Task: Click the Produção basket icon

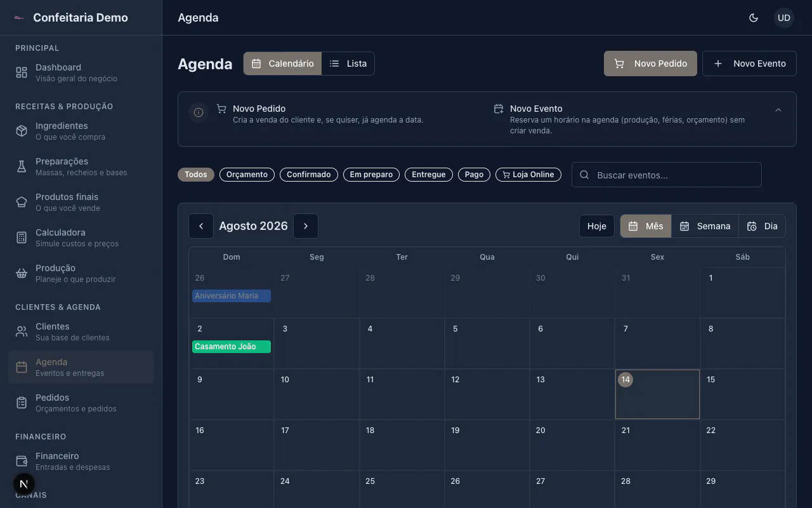Action: tap(22, 273)
